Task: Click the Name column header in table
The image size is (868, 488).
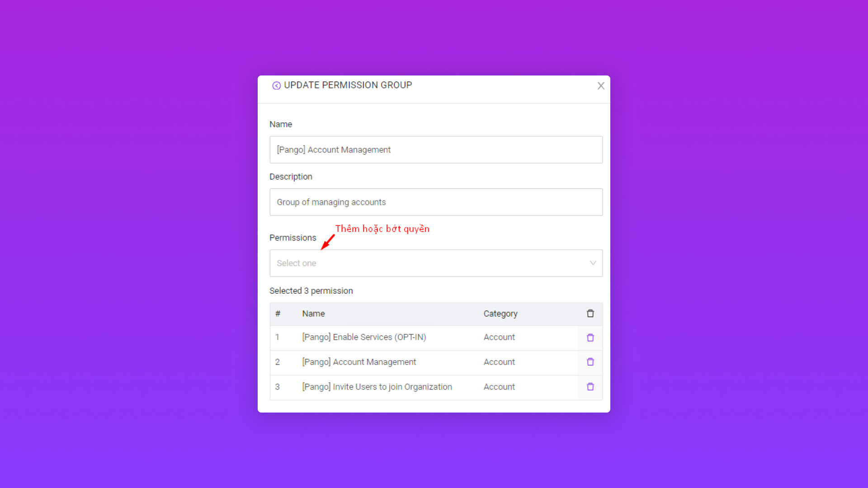Action: coord(313,314)
